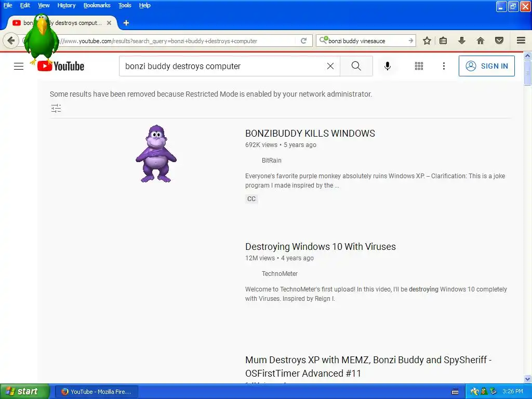
Task: Close the YouTube tab
Action: coord(109,23)
